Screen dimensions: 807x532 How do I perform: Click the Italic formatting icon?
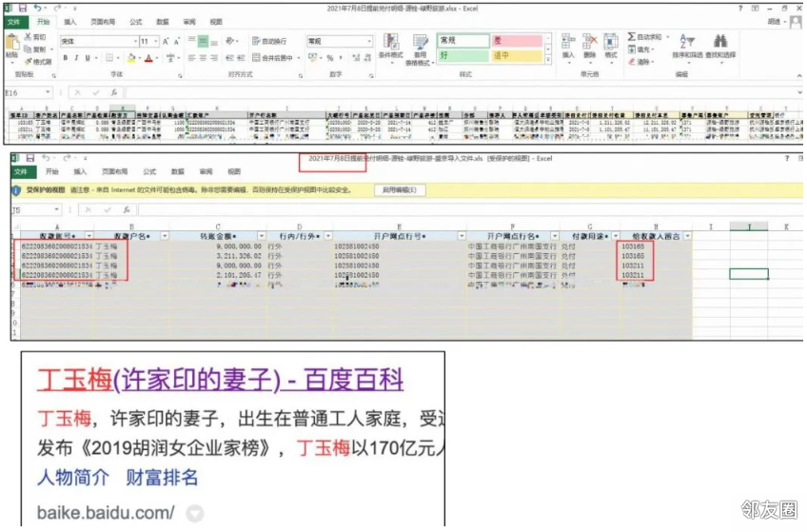[x=76, y=58]
